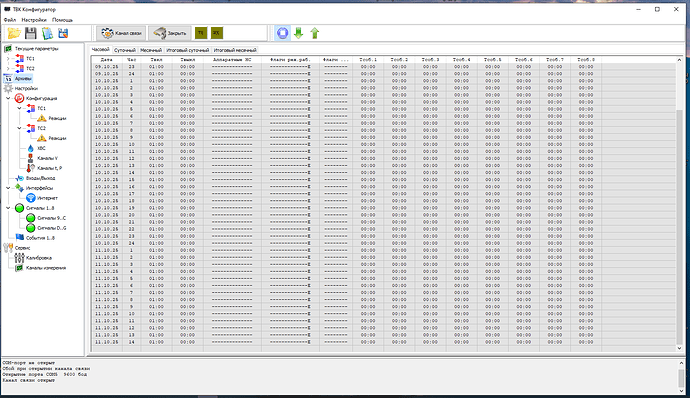690x398 pixels.
Task: Switch to the Суточный tab
Action: pos(125,50)
